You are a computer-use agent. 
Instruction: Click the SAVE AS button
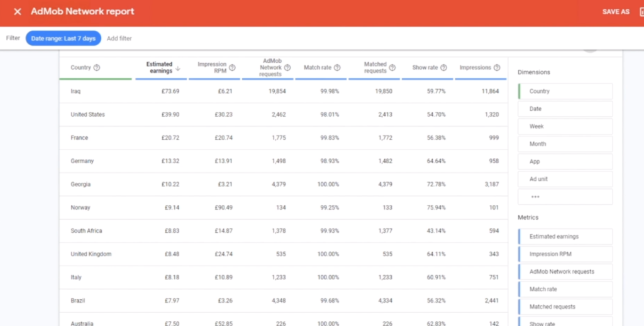(x=616, y=12)
